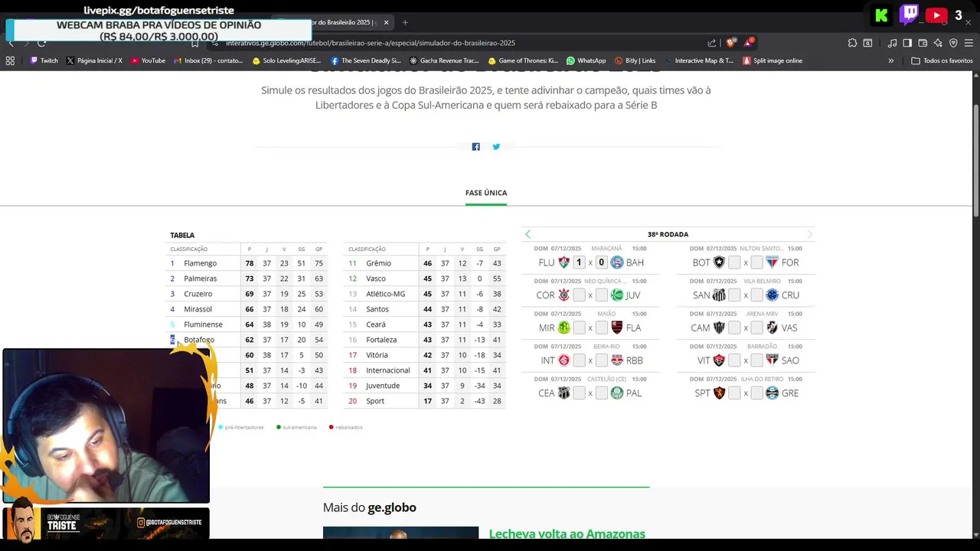980x551 pixels.
Task: Click the Bahia crest in FLU x BAH match
Action: 616,262
